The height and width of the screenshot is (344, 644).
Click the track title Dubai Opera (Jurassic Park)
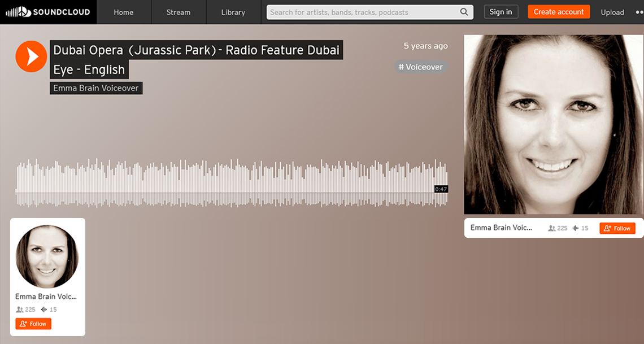click(197, 59)
